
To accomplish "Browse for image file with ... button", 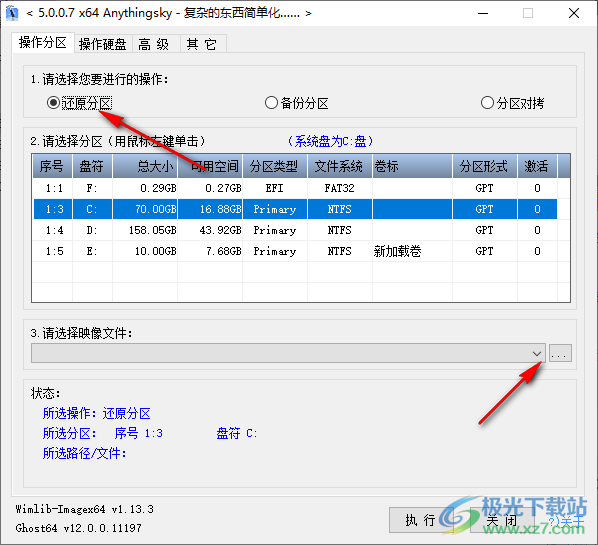I will point(560,353).
